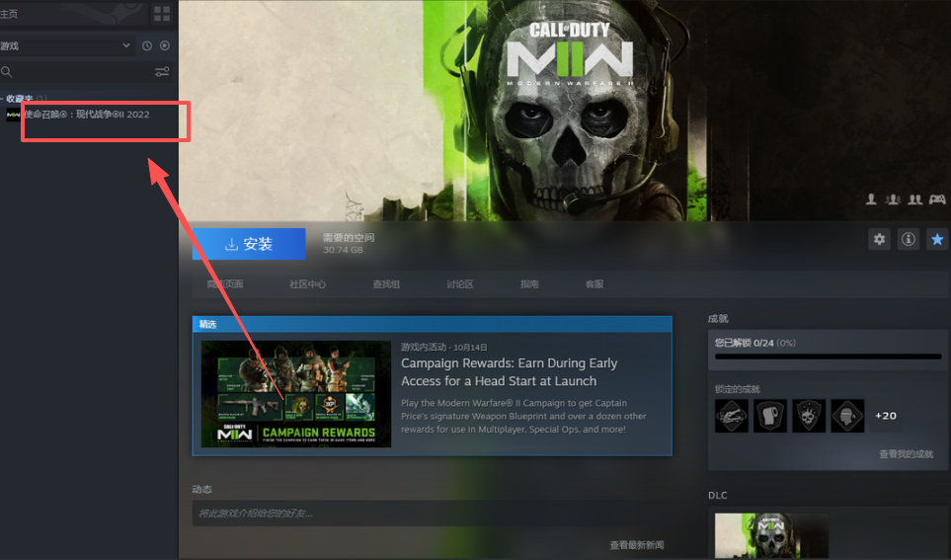Open the Campaign Rewards news thumbnail
Viewport: 951px width, 560px height.
[x=296, y=394]
